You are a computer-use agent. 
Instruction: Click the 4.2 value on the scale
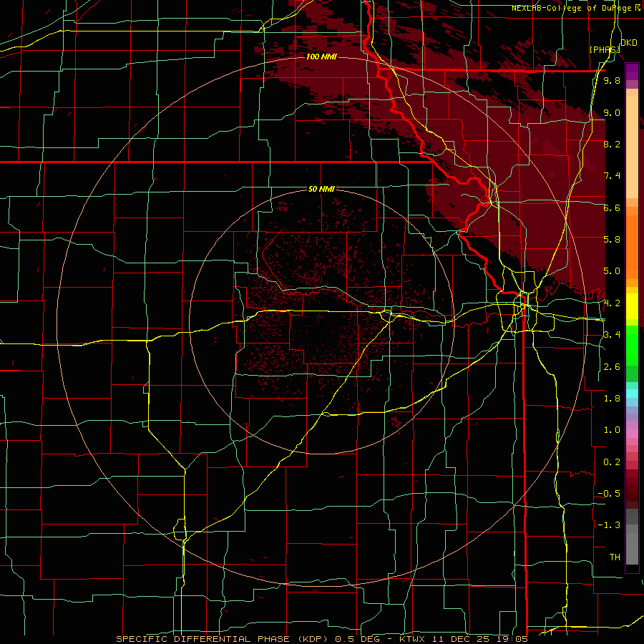(612, 303)
